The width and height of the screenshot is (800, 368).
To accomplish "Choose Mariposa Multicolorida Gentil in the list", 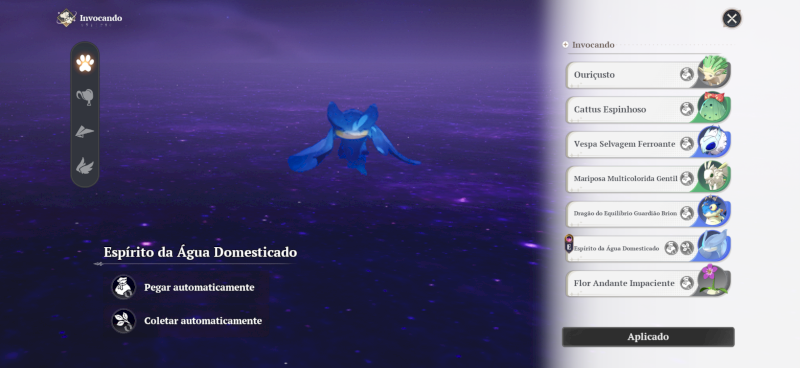I will click(648, 179).
